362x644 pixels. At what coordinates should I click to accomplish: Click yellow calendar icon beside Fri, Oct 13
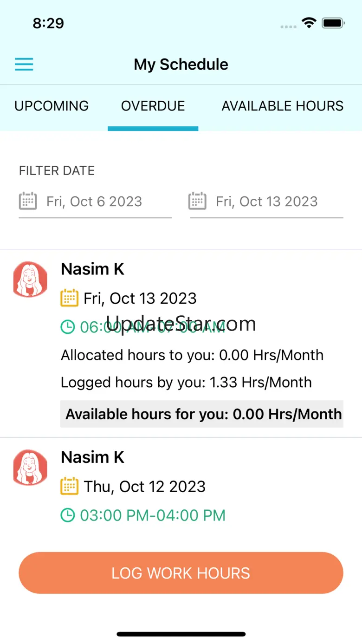coord(70,298)
